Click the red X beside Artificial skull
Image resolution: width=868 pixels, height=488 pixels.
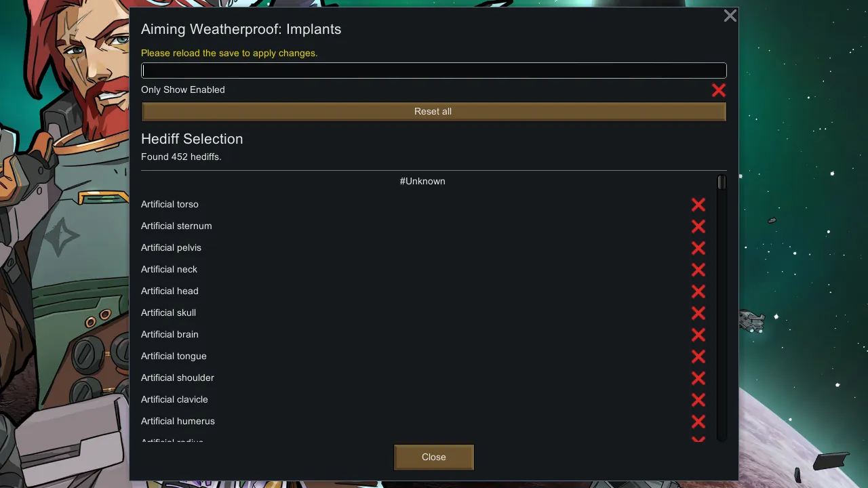pyautogui.click(x=698, y=312)
